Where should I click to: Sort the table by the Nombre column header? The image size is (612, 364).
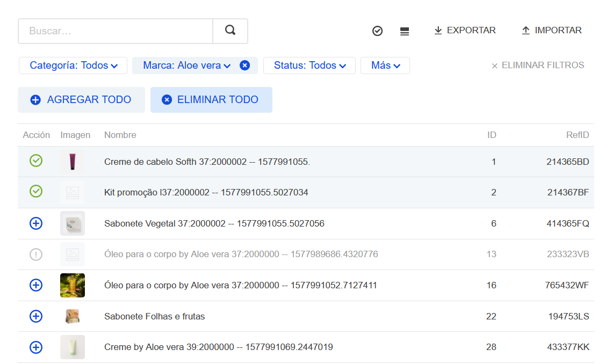[x=120, y=135]
